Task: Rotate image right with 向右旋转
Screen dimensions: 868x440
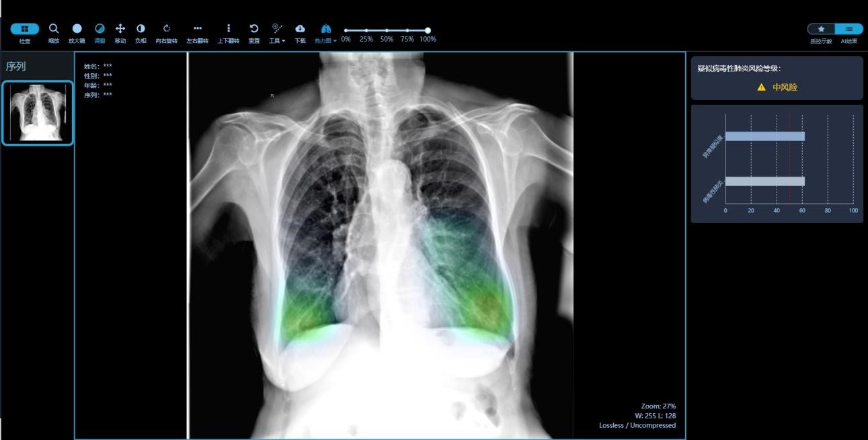Action: tap(167, 29)
